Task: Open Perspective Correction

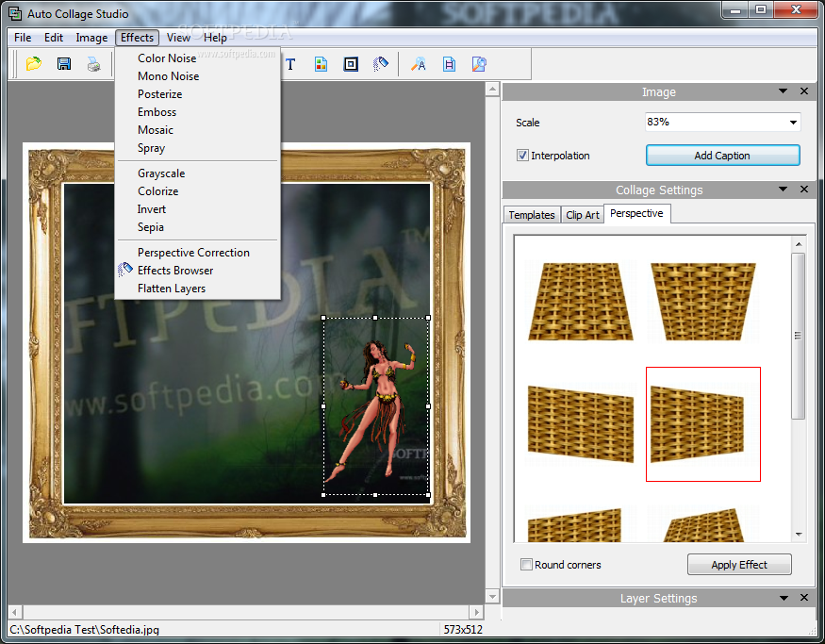Action: pos(197,252)
